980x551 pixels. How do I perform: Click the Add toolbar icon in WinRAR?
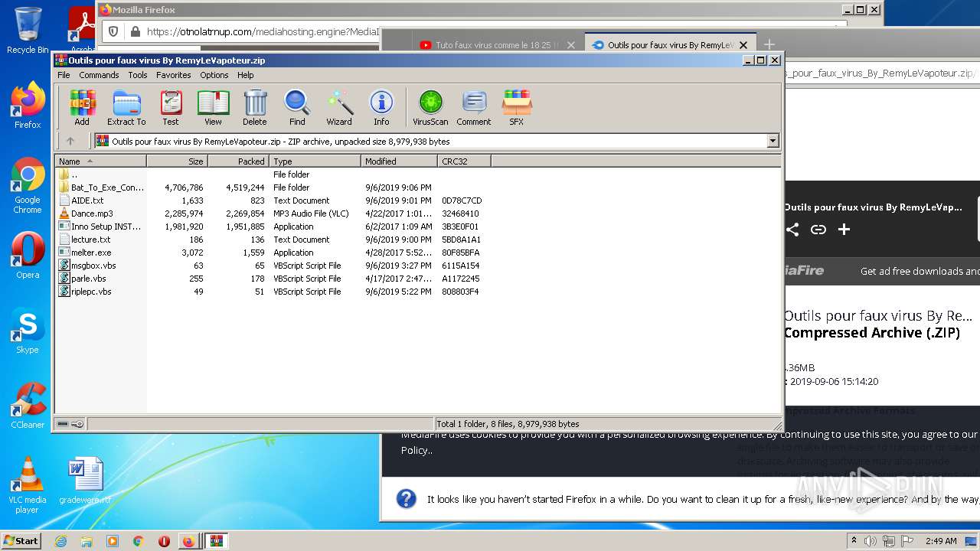[x=82, y=107]
